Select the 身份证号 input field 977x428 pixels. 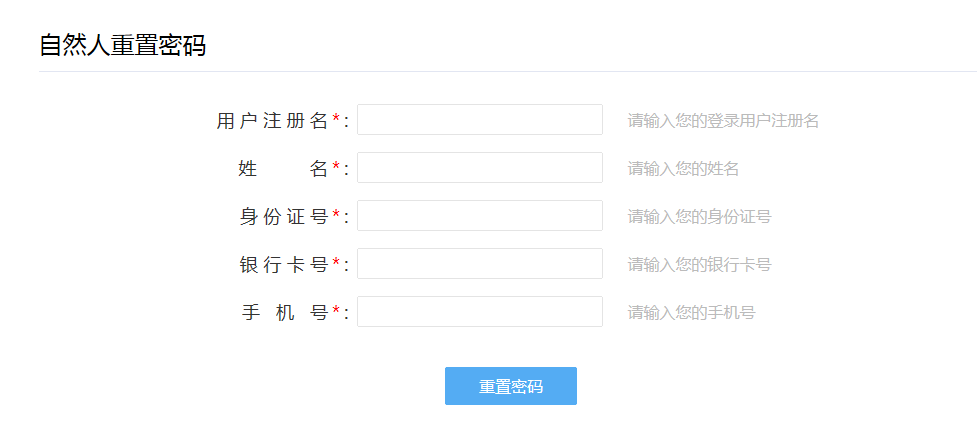(x=480, y=216)
